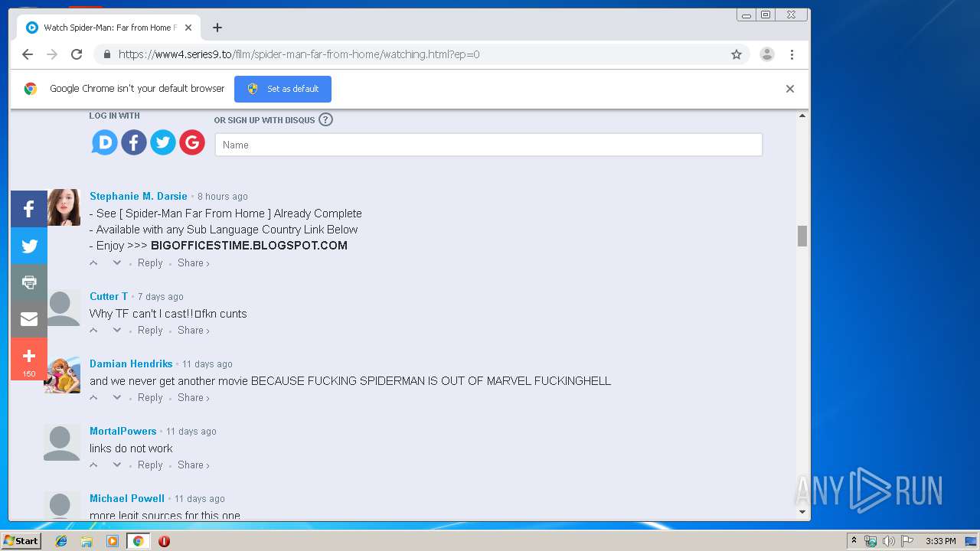
Task: Open volume control in system tray
Action: click(x=888, y=541)
